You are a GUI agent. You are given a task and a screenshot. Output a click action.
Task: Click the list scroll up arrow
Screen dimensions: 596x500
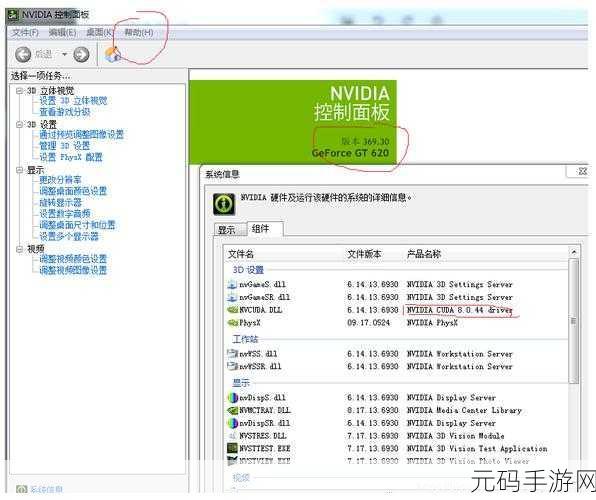point(574,252)
